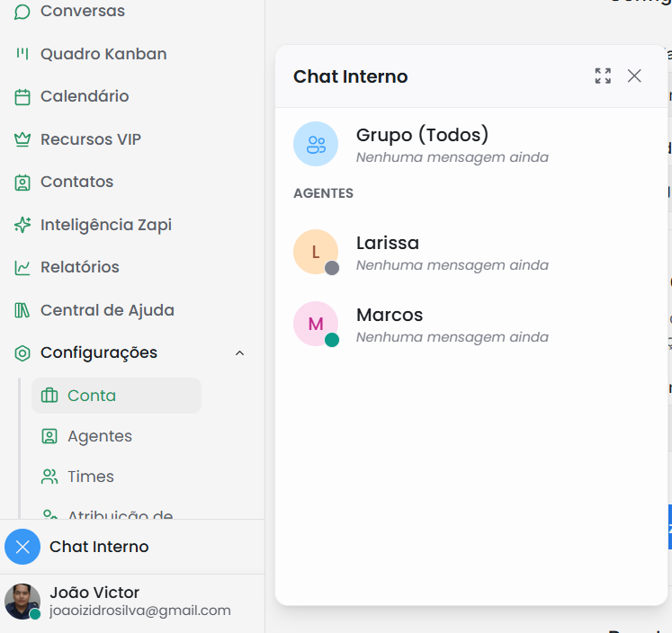Click the Relatórios chart icon
Viewport: 672px width, 633px height.
pyautogui.click(x=22, y=268)
